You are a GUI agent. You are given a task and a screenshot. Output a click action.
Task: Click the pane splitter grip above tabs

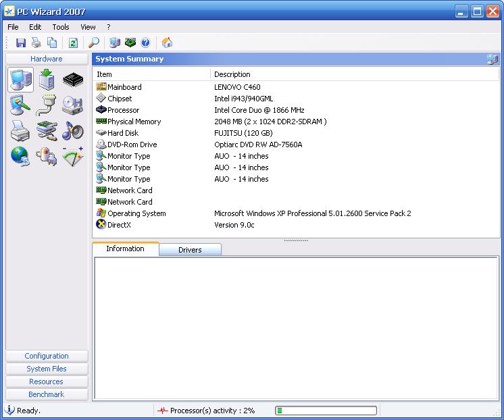point(296,240)
